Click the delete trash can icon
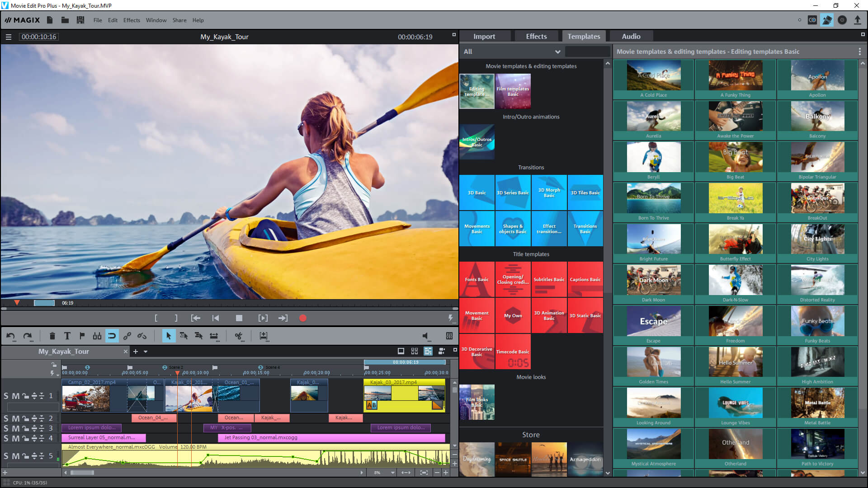This screenshot has height=488, width=868. click(52, 336)
